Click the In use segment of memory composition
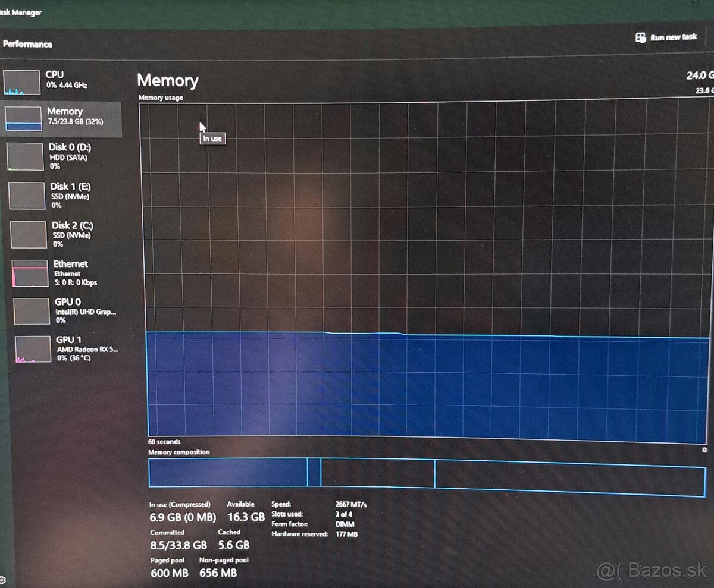The image size is (714, 588). tap(226, 472)
